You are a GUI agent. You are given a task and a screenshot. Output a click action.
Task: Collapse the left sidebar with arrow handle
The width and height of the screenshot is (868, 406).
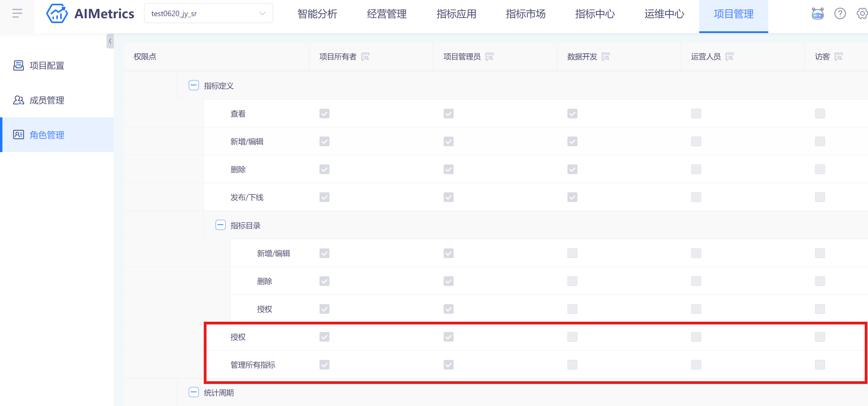tap(110, 41)
